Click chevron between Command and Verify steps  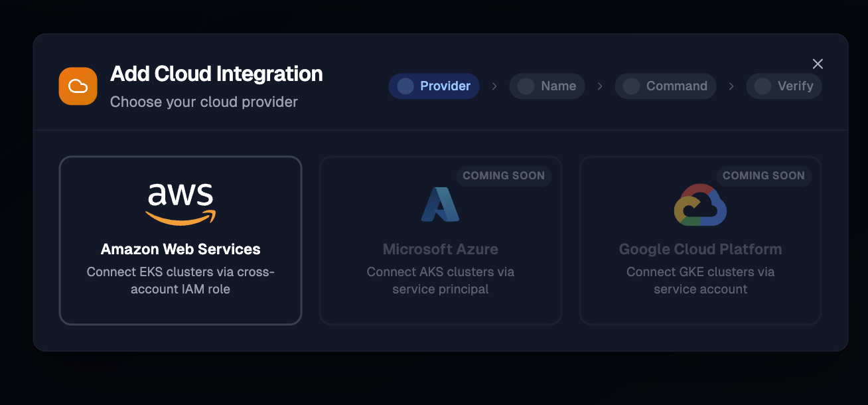(731, 86)
